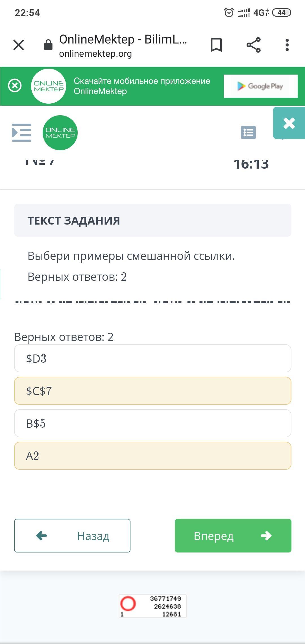Go back with the Назад button
This screenshot has width=305, height=644.
pyautogui.click(x=72, y=536)
